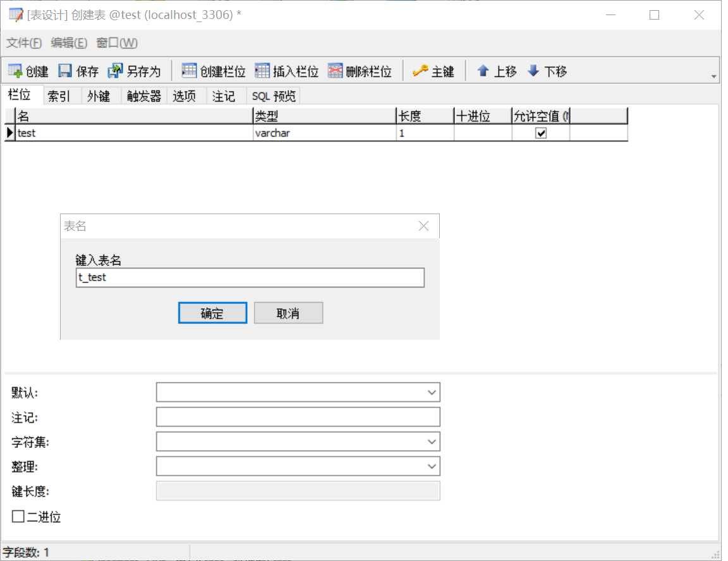Click the 取消 button in dialog
Viewport: 728px width, 561px height.
tap(288, 313)
